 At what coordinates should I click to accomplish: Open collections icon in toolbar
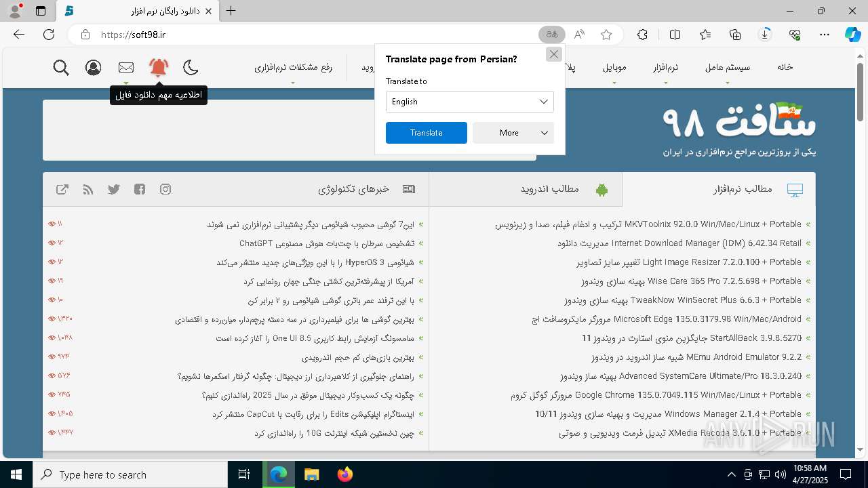(735, 35)
